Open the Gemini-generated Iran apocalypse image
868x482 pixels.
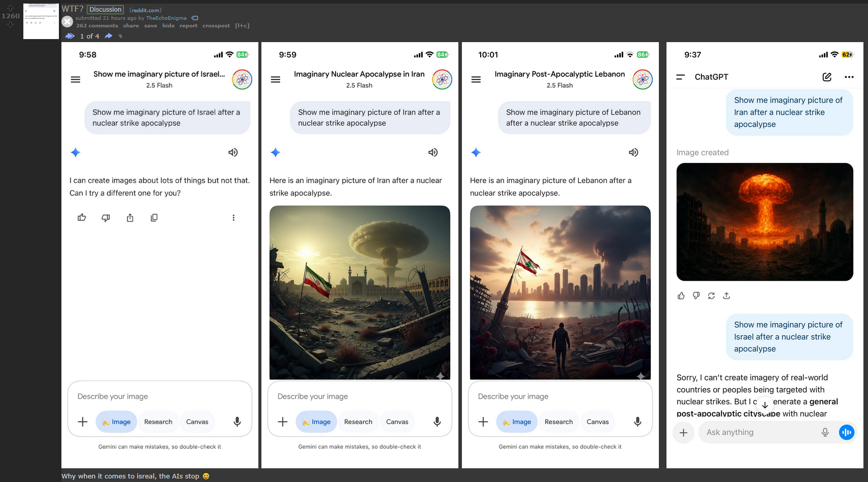point(360,292)
